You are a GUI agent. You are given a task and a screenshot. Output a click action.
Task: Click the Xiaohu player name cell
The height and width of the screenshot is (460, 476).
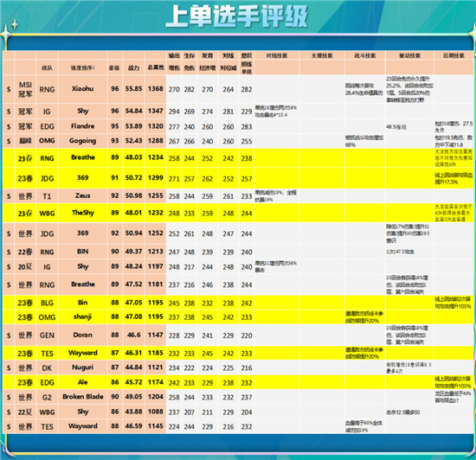[83, 89]
